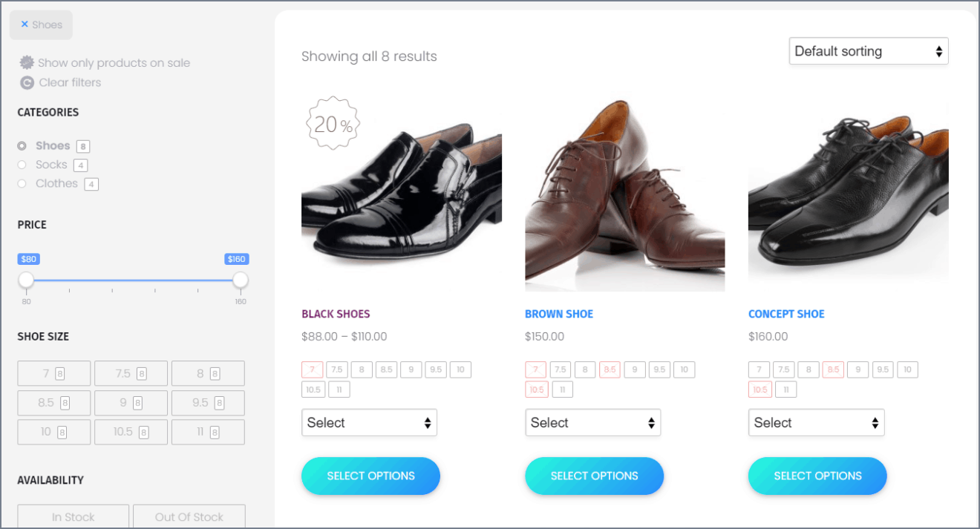The image size is (980, 529).
Task: Select the Shoes category radio button
Action: click(22, 145)
